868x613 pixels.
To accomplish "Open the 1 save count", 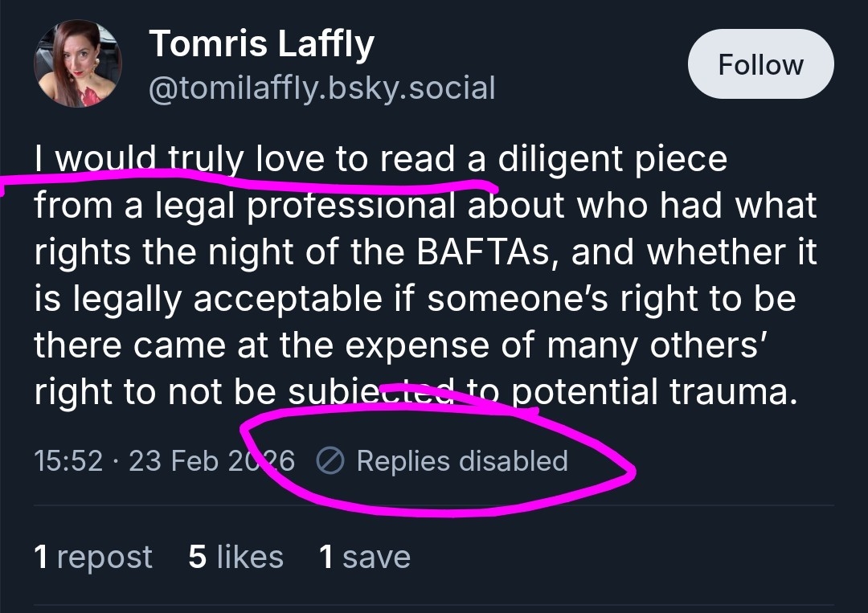I will (x=365, y=557).
